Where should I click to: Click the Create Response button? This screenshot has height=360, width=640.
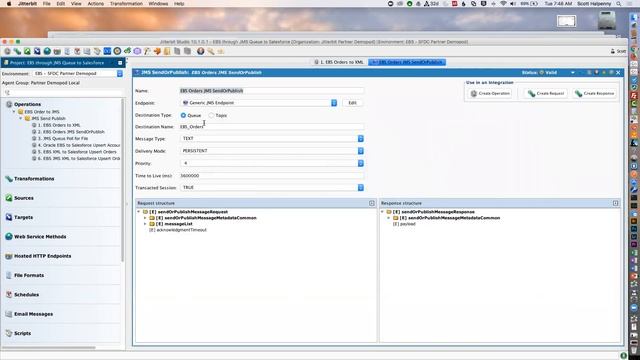pos(595,93)
